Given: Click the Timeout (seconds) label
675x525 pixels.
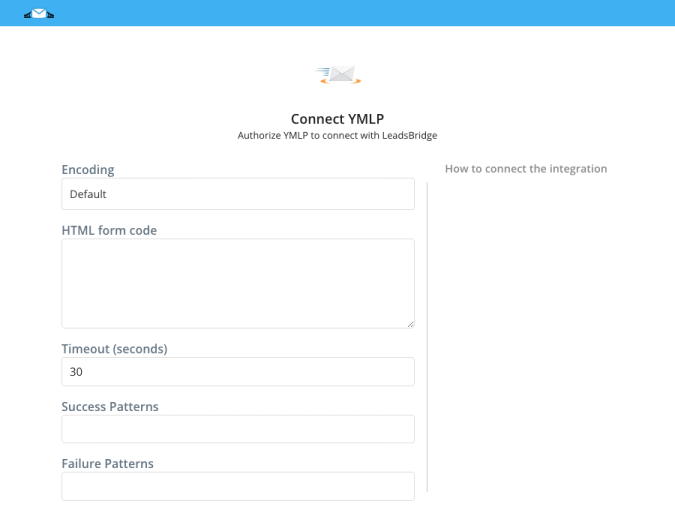Looking at the screenshot, I should point(115,349).
